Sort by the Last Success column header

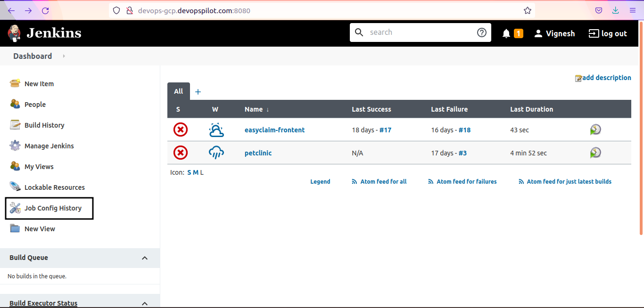click(372, 109)
